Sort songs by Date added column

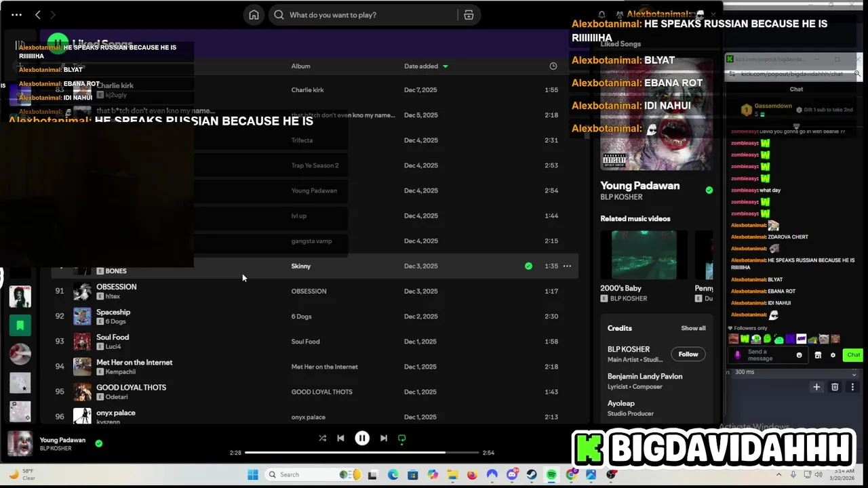tap(426, 66)
